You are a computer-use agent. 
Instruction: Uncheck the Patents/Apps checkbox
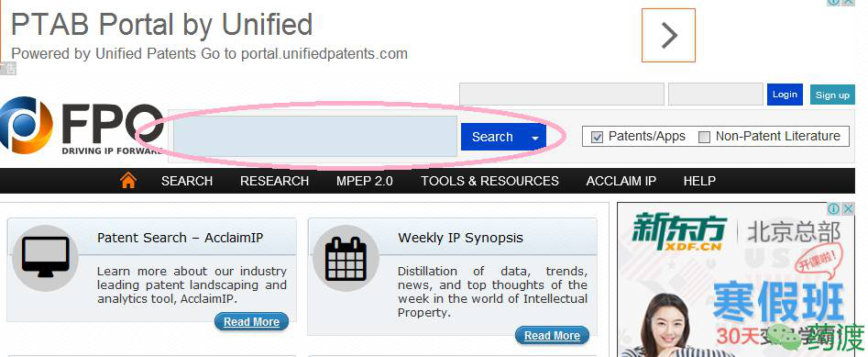pos(597,137)
